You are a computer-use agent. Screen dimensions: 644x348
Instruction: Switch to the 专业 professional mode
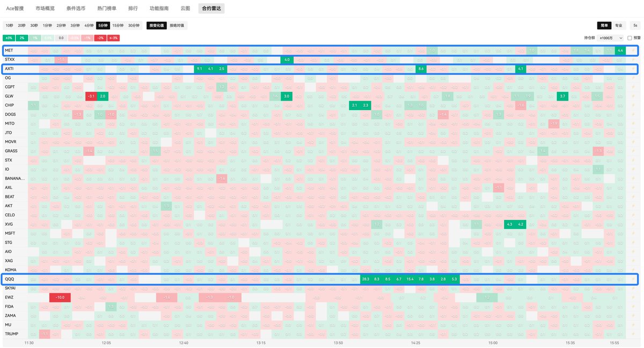tap(619, 25)
